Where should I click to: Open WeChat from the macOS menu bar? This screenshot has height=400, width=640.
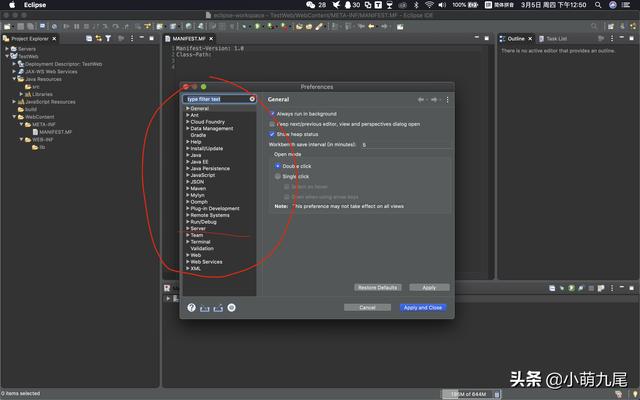(x=311, y=5)
